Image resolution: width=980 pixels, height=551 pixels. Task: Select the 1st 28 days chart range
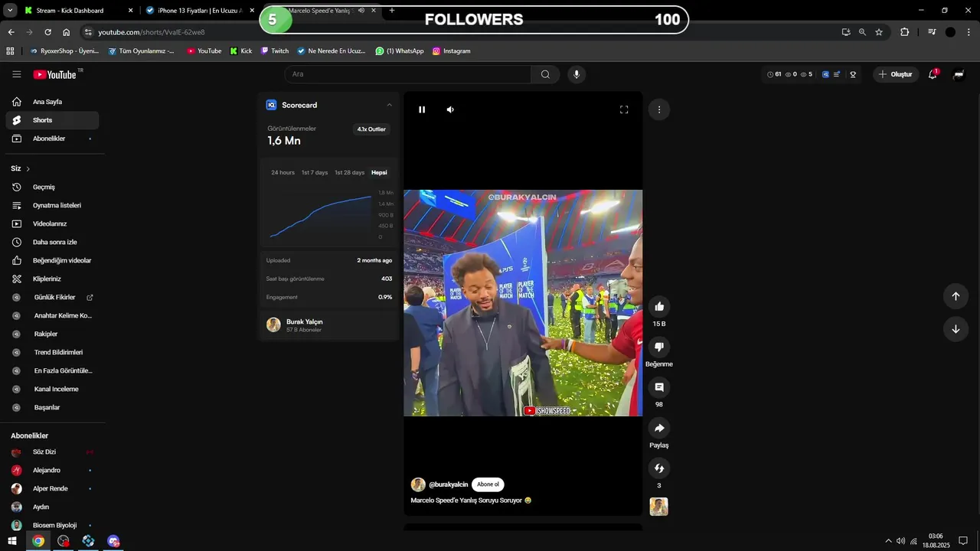[350, 172]
